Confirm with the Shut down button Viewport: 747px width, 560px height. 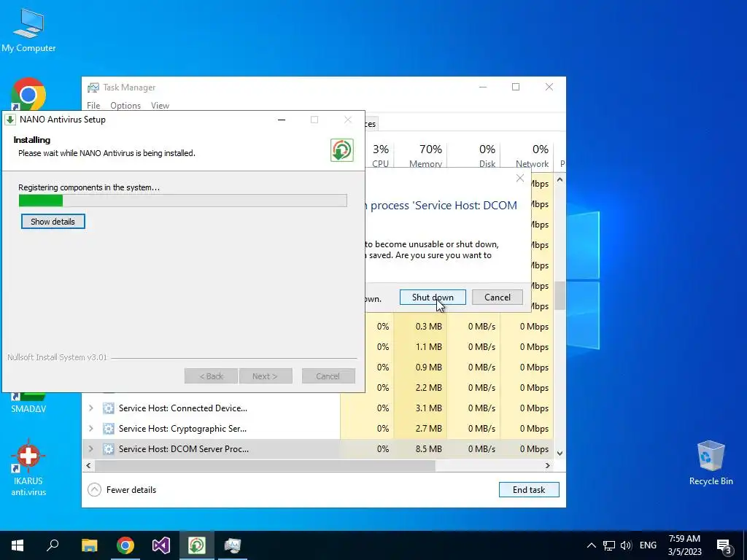[433, 297]
